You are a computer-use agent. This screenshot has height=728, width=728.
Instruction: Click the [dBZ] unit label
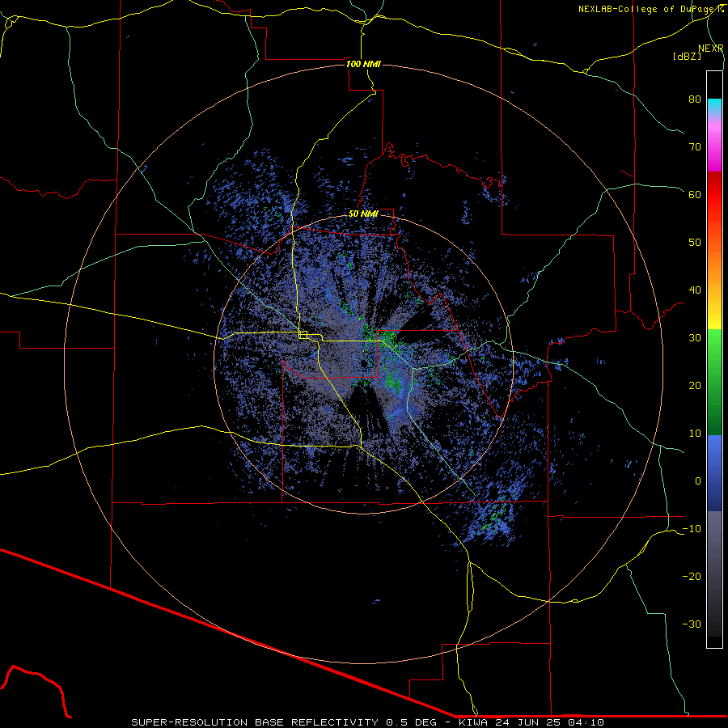(687, 56)
